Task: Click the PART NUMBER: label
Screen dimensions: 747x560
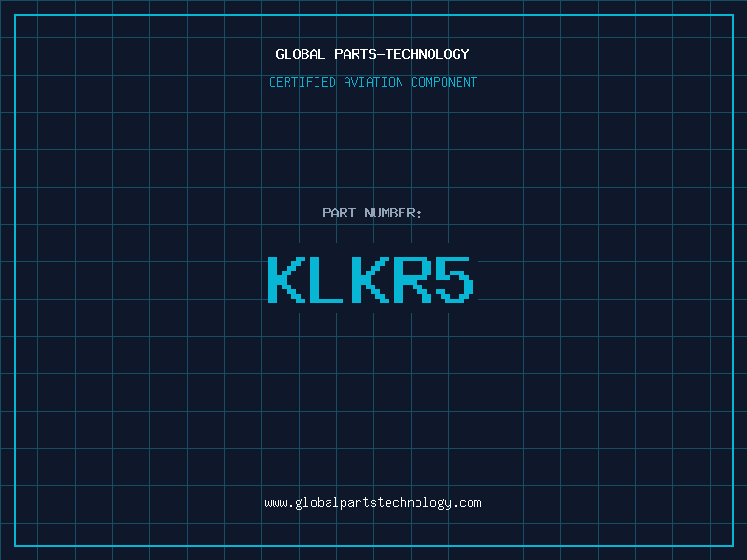Action: (x=373, y=213)
